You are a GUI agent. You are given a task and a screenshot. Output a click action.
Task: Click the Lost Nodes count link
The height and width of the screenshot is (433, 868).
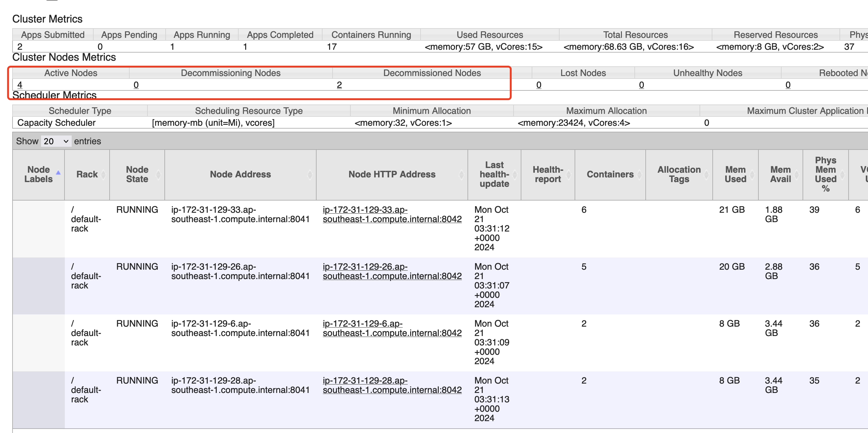[539, 85]
